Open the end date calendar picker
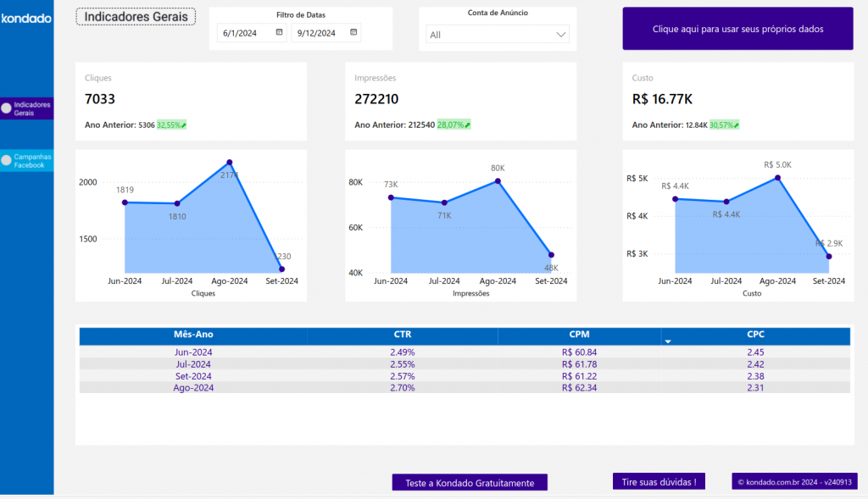 (x=353, y=33)
